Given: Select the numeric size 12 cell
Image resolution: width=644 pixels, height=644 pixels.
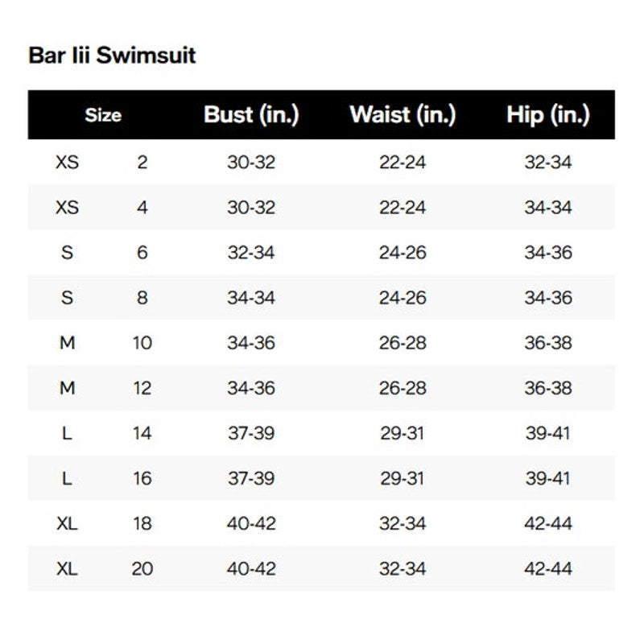Looking at the screenshot, I should (142, 388).
